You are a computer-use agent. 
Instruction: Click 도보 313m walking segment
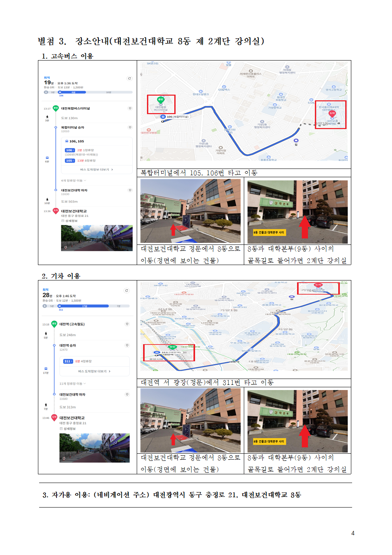tap(68, 407)
